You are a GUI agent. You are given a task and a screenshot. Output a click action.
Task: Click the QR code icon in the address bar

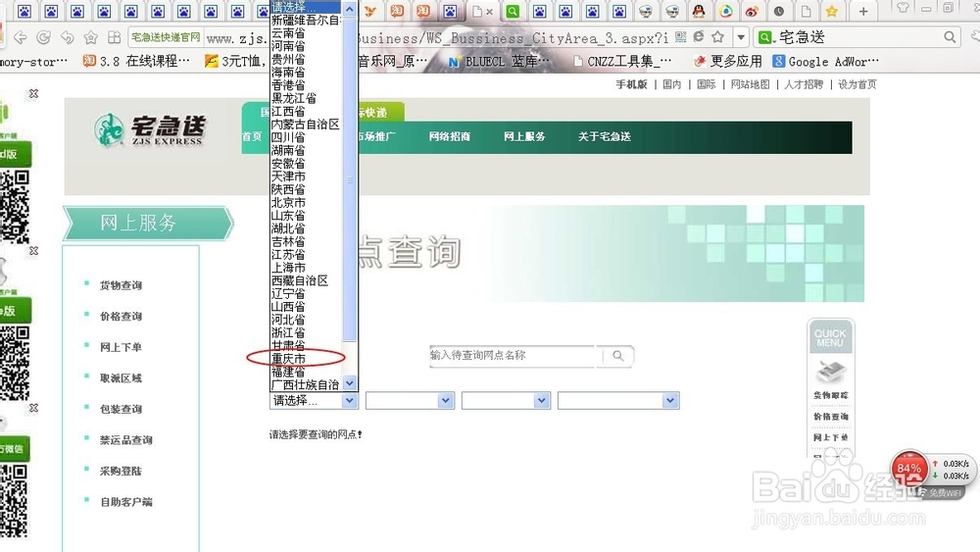tap(681, 37)
